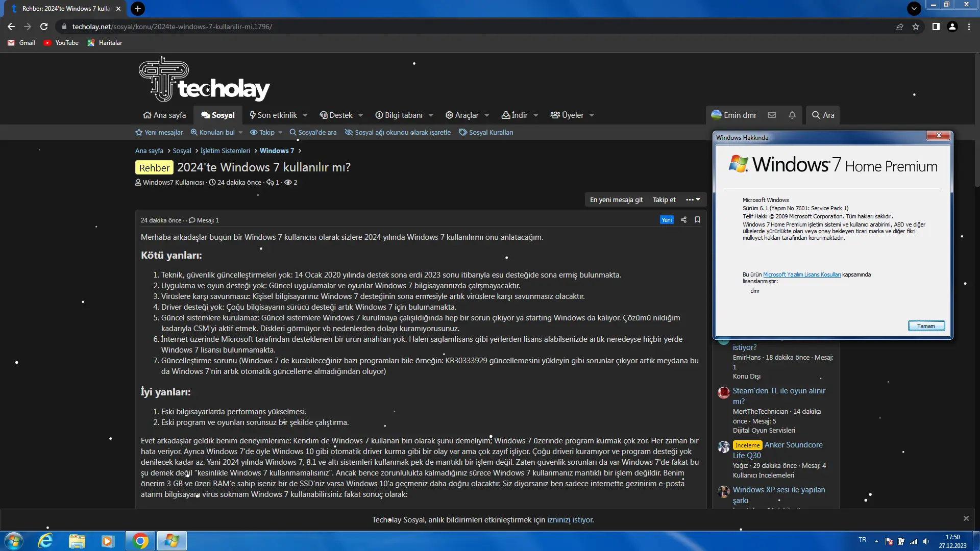Click Tamam in the Windows Hakkında dialog
This screenshot has width=980, height=551.
(926, 326)
